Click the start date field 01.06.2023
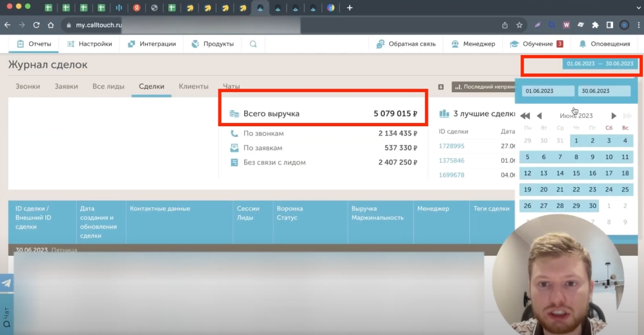Viewport: 644px width, 335px height. pyautogui.click(x=548, y=91)
